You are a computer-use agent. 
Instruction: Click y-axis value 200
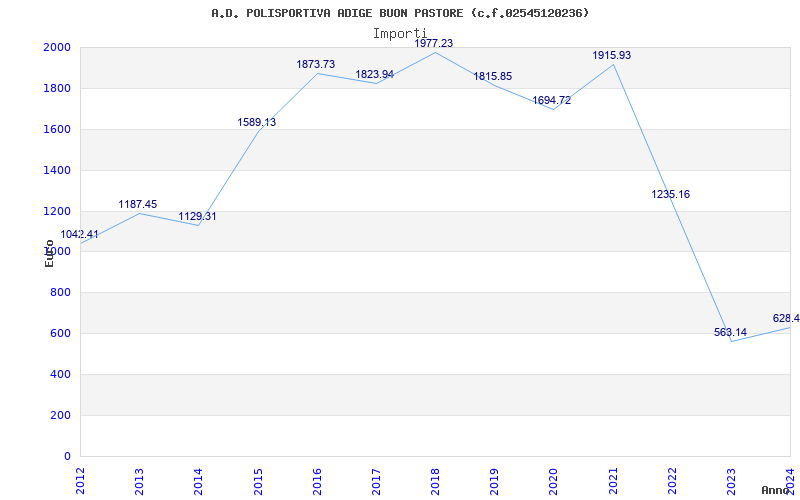coord(61,415)
